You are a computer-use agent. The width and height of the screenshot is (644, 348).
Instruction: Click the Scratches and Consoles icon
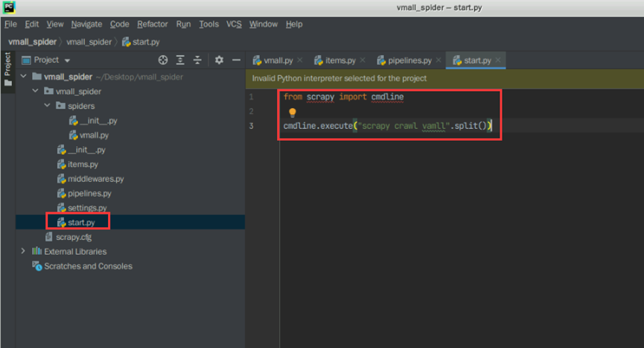tap(37, 266)
